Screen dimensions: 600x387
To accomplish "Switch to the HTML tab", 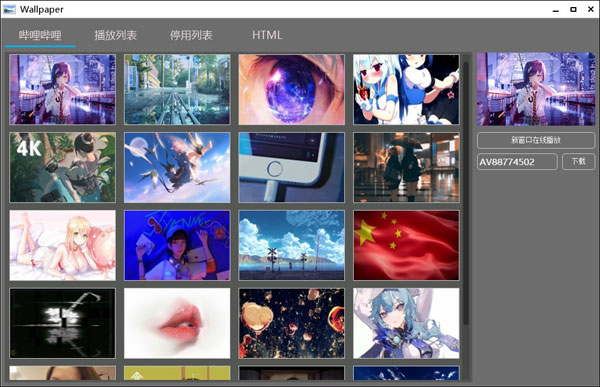I will (267, 35).
